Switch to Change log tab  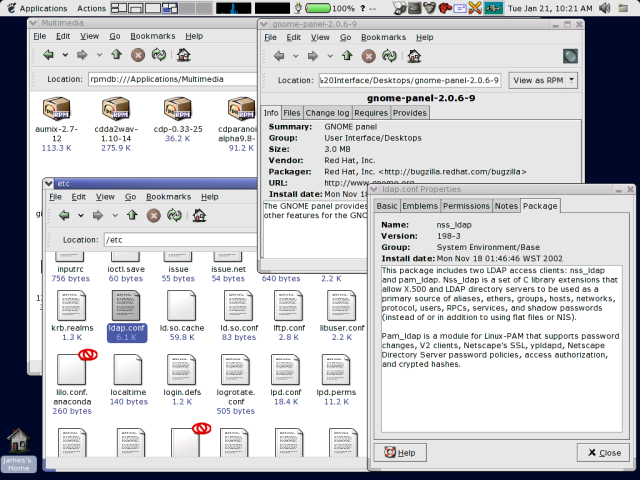tap(327, 113)
